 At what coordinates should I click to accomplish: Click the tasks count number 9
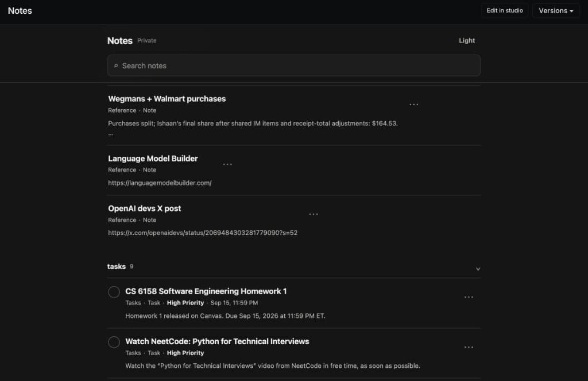pos(131,267)
